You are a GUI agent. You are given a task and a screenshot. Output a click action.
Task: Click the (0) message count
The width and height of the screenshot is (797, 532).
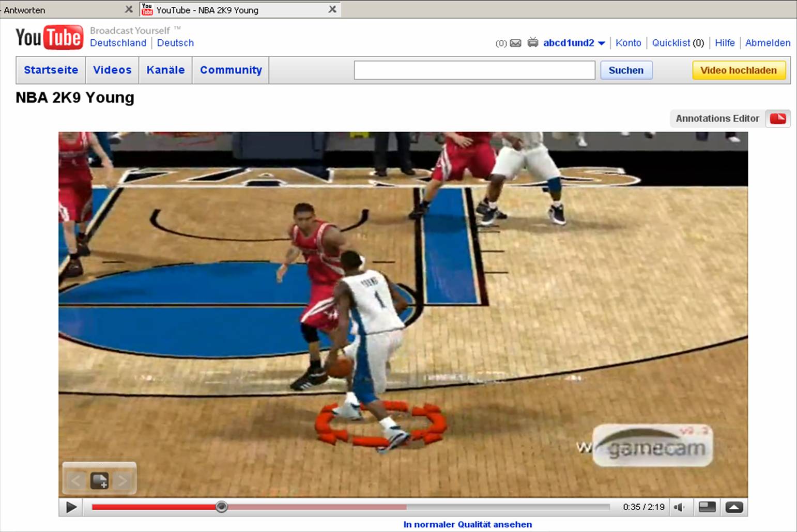tap(501, 43)
